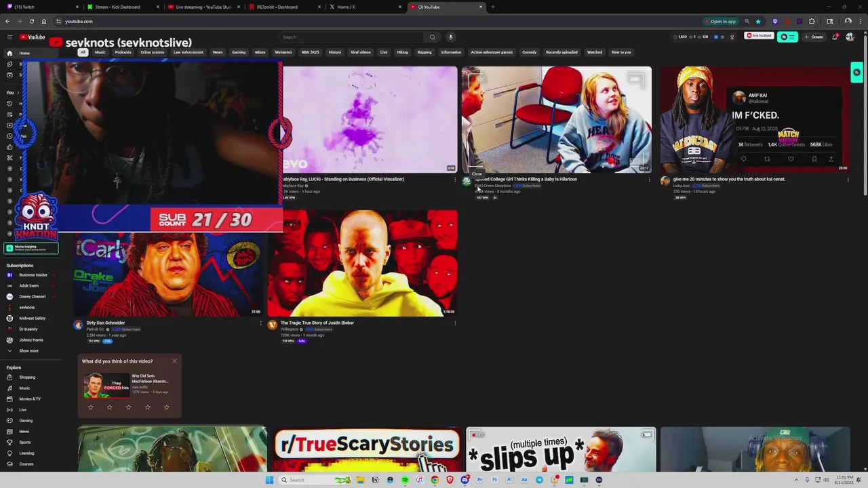The width and height of the screenshot is (868, 488).
Task: Open Windows Start menu
Action: pyautogui.click(x=269, y=480)
